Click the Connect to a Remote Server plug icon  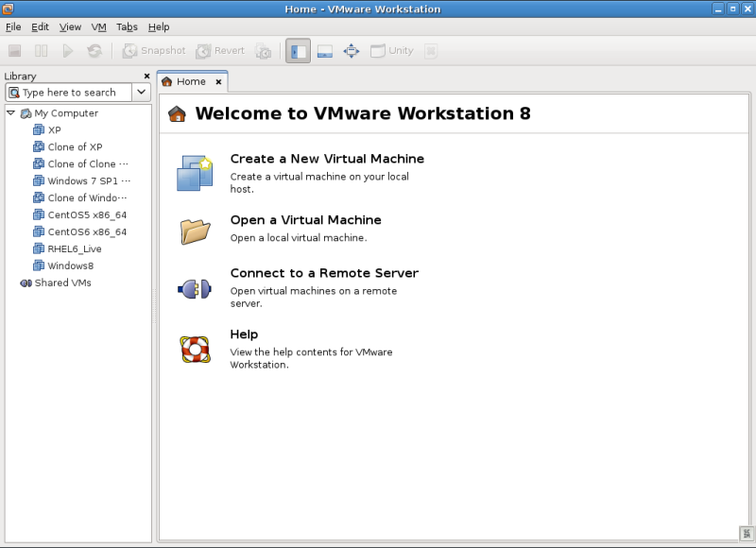tap(194, 288)
